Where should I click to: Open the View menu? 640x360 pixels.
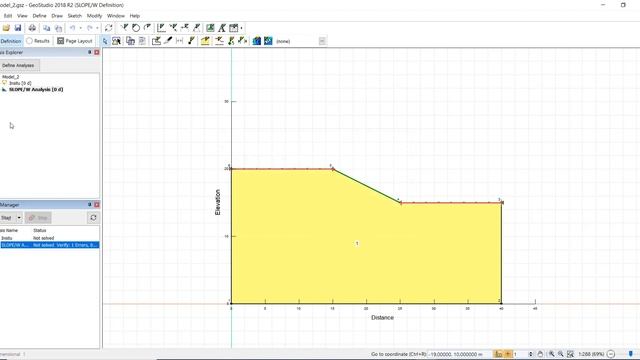click(x=22, y=16)
